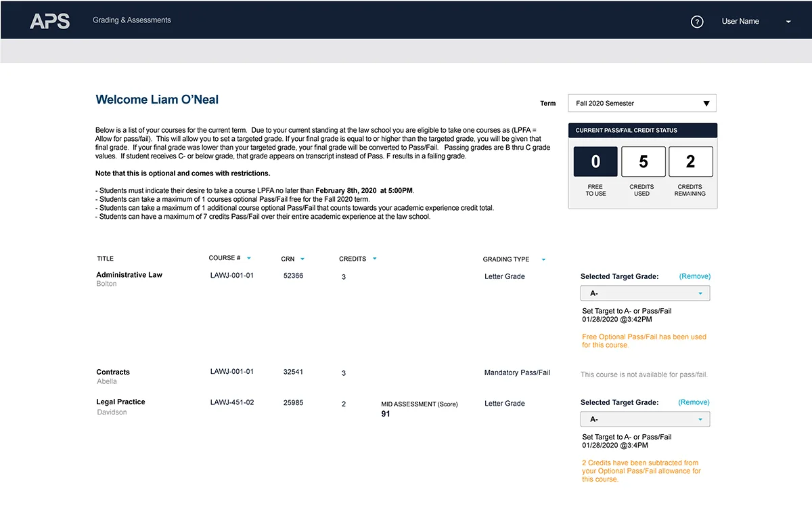Expand the User Name account menu arrow

(x=788, y=22)
